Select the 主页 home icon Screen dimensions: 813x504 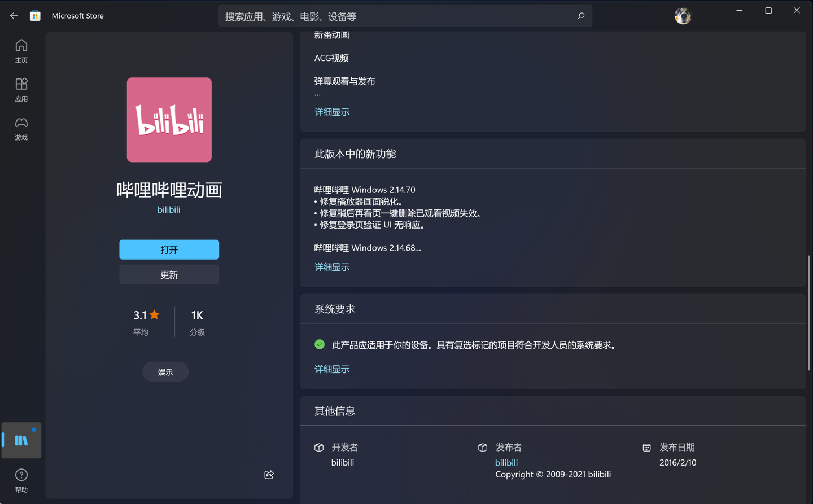[x=21, y=45]
